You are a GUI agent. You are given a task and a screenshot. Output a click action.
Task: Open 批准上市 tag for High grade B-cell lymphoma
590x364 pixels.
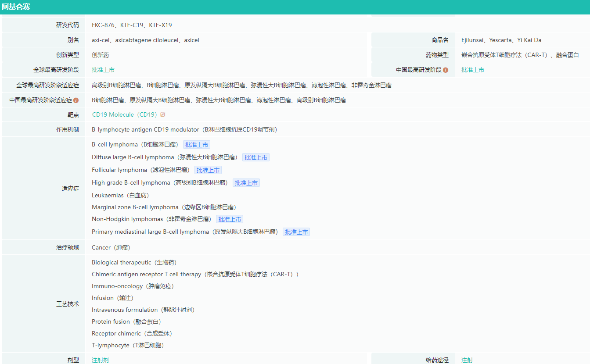(246, 183)
